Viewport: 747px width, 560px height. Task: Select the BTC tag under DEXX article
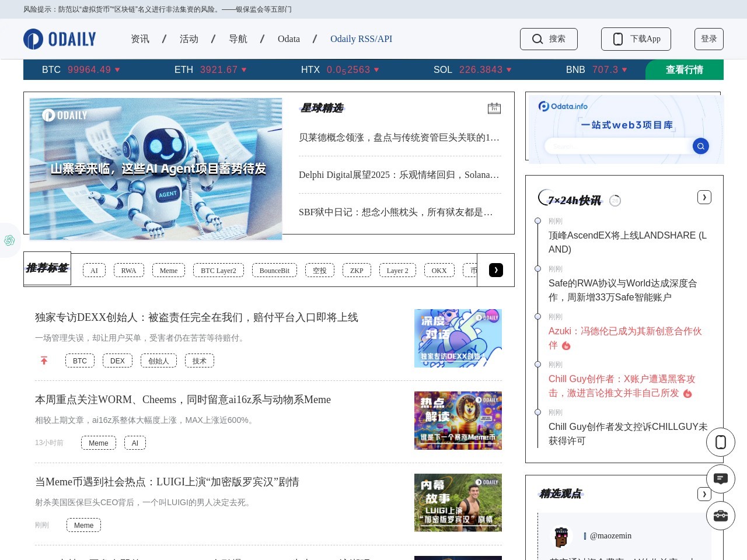click(x=80, y=360)
